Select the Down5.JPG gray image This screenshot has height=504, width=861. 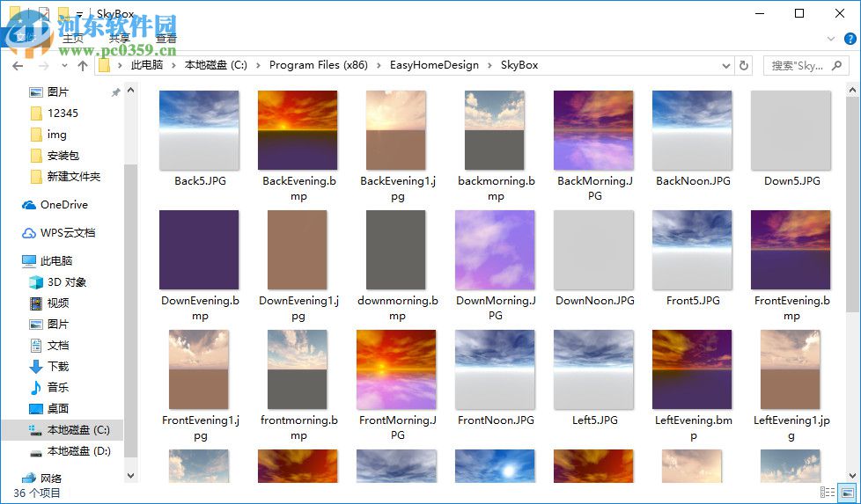pyautogui.click(x=791, y=130)
